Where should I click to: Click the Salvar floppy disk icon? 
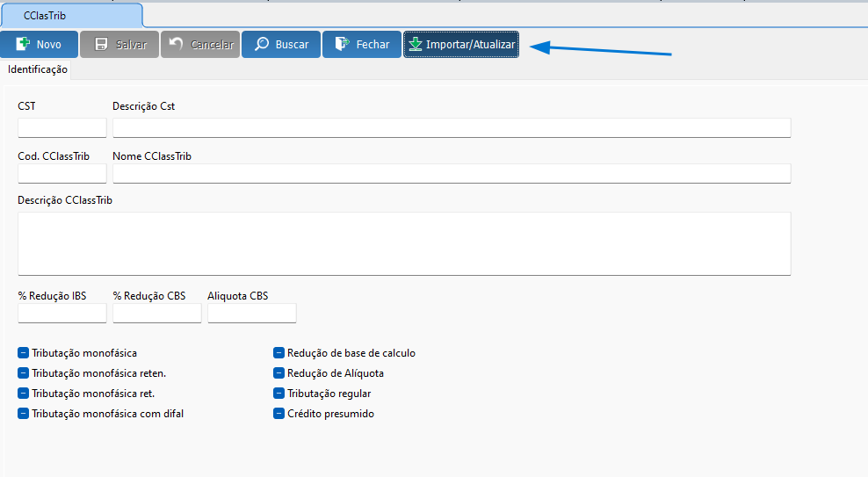(x=101, y=45)
